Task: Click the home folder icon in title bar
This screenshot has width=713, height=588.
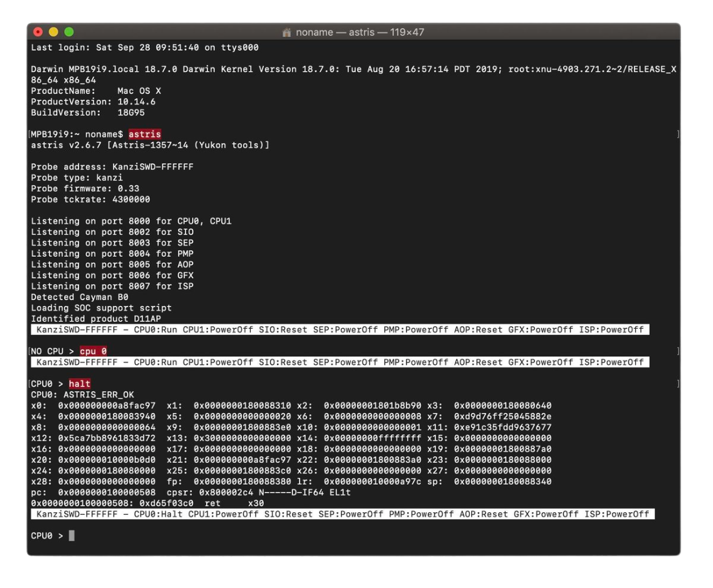Action: [286, 32]
